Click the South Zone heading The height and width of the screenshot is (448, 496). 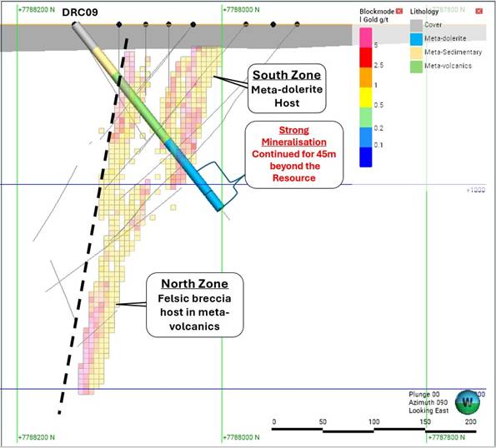287,75
